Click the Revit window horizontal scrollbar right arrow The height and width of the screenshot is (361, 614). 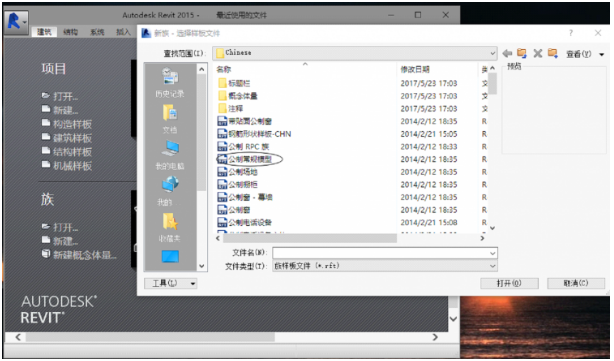[435, 337]
